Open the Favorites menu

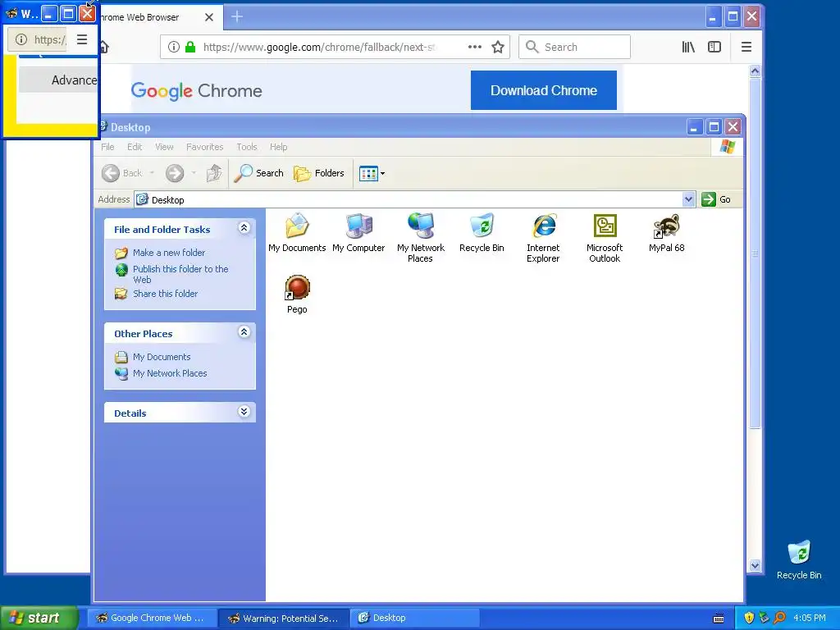(204, 147)
